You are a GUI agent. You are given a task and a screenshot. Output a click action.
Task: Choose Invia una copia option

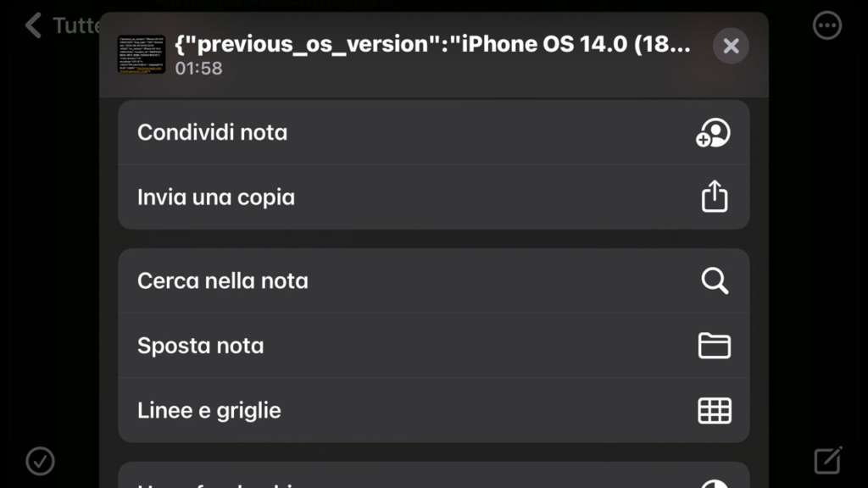click(434, 197)
